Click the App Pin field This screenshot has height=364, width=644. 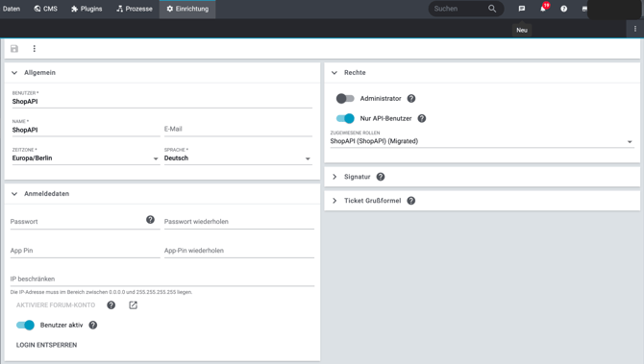click(x=85, y=251)
